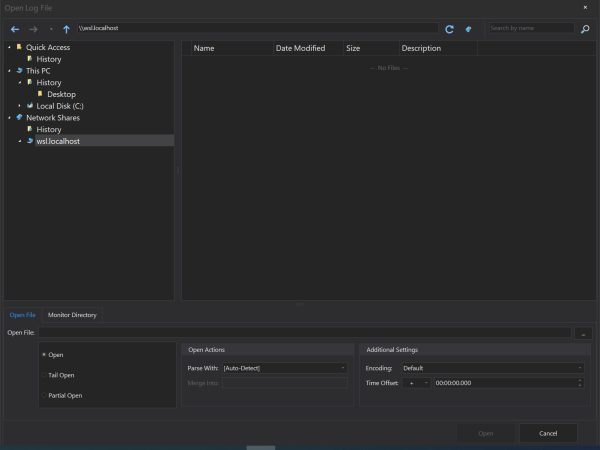Click the search magnifier icon
The height and width of the screenshot is (450, 600).
585,29
